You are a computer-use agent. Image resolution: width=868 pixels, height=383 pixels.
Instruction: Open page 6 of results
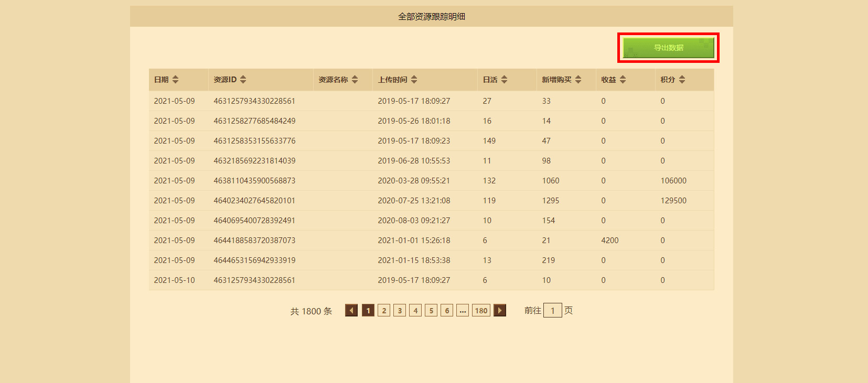point(447,311)
